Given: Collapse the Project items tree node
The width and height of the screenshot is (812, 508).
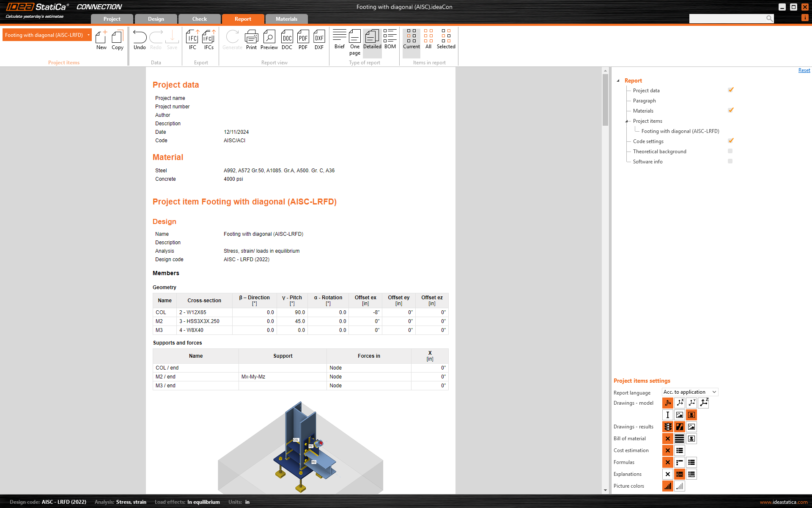Looking at the screenshot, I should tap(627, 121).
